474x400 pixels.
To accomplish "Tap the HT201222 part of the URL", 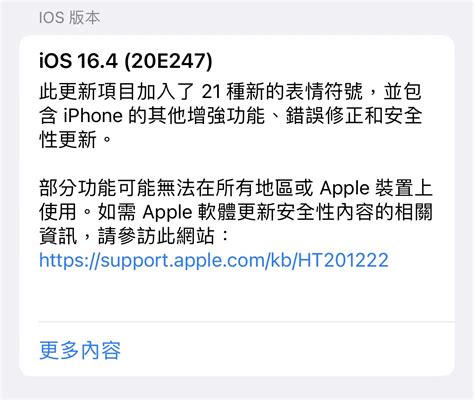I will coord(343,260).
